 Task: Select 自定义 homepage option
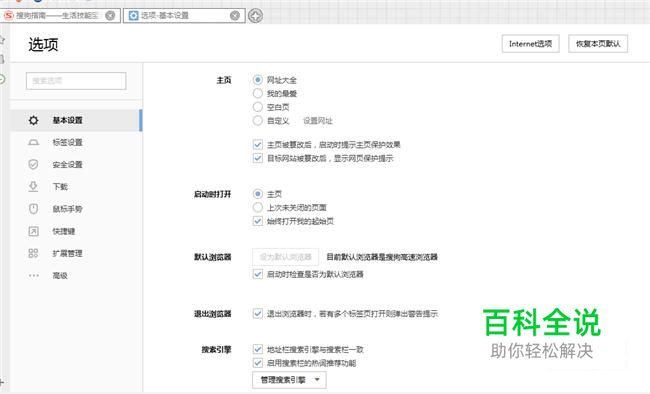[258, 121]
